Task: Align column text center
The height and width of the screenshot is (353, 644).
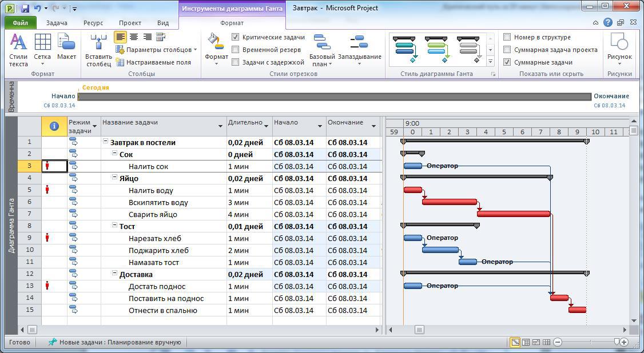Action: [x=133, y=37]
